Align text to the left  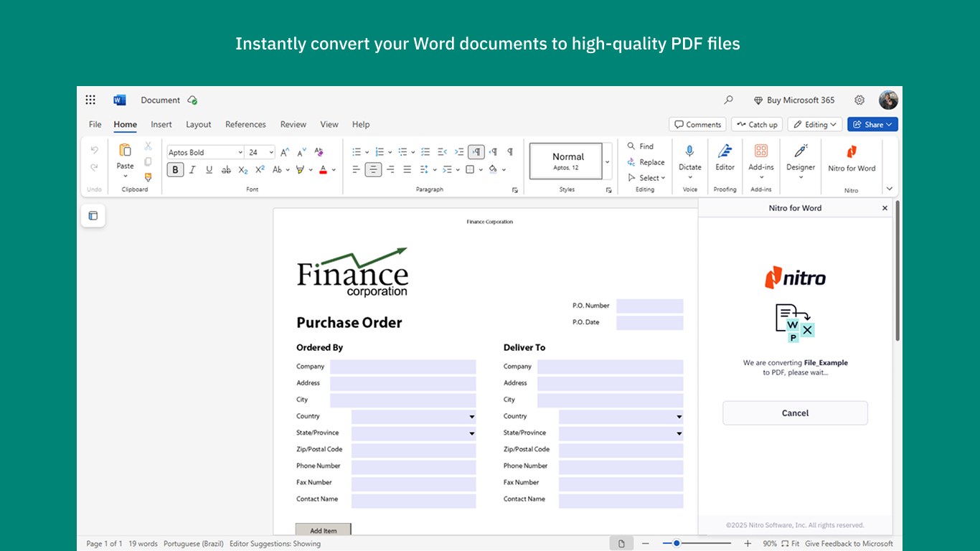click(x=356, y=170)
